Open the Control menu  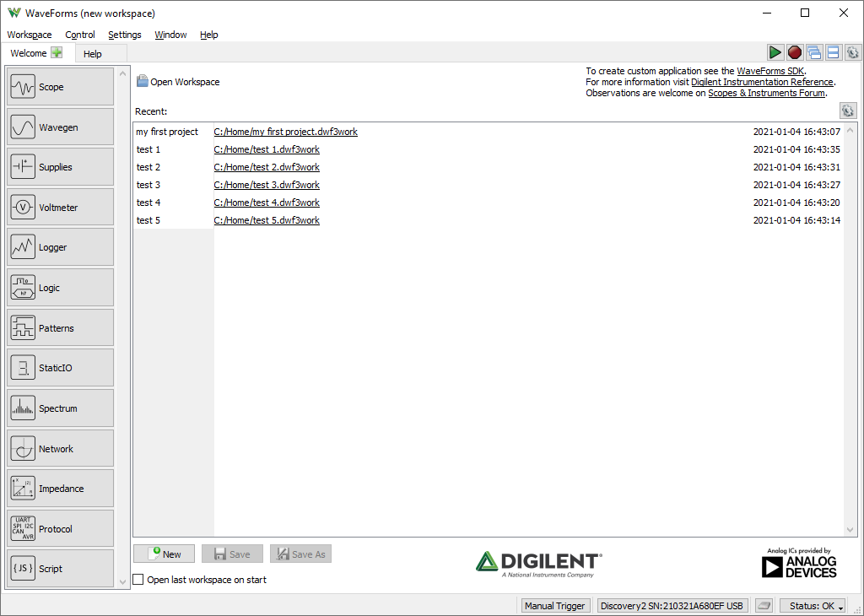(80, 34)
